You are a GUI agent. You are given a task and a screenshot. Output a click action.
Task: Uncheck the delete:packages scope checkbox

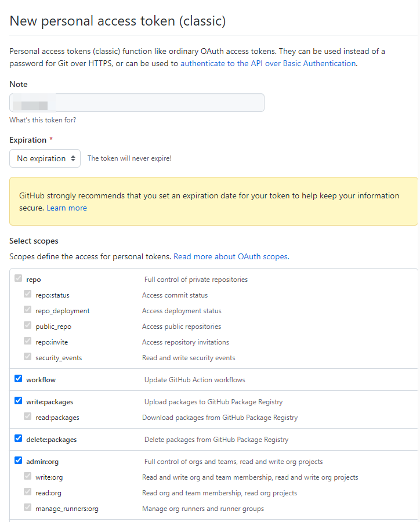click(x=19, y=438)
